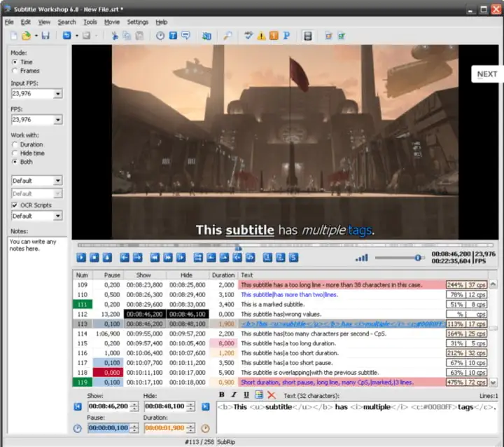
Task: Click the scissors Cut icon
Action: (x=115, y=36)
